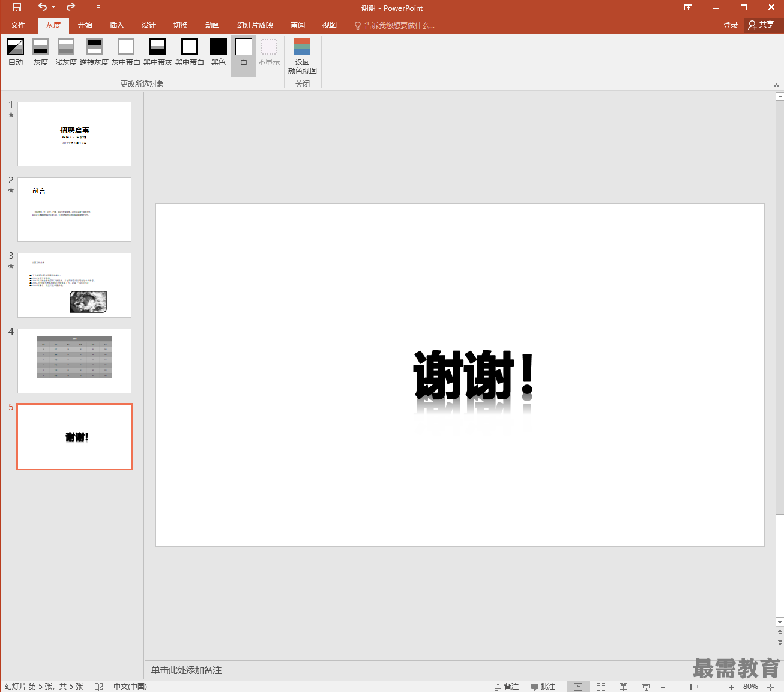
Task: Toggle the 备注 notes pane button
Action: click(x=507, y=687)
